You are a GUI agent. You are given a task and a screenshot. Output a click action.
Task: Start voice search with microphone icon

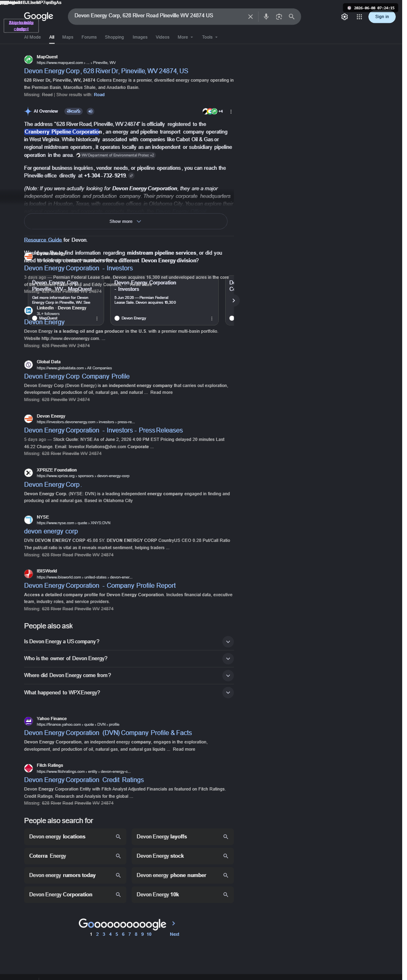(x=266, y=17)
